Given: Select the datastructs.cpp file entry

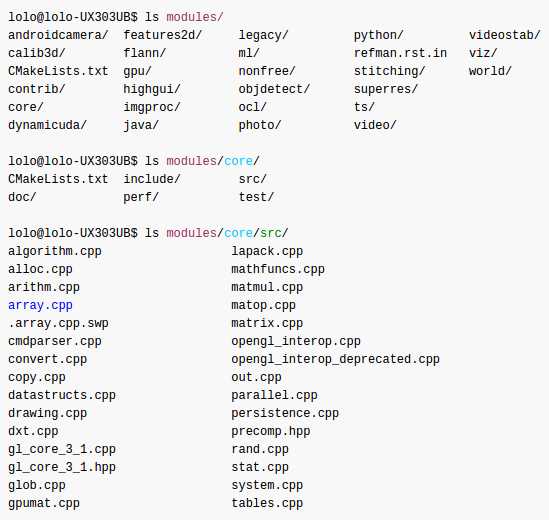Looking at the screenshot, I should tap(62, 395).
